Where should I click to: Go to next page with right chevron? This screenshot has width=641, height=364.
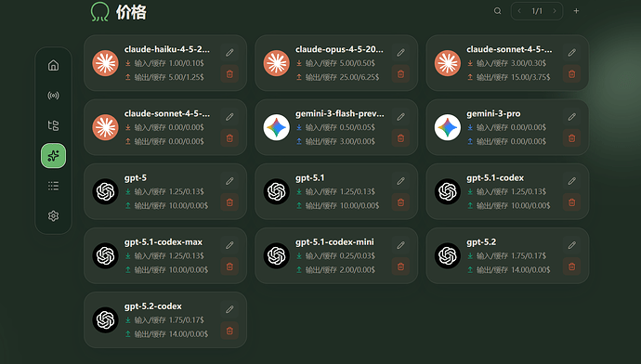555,11
